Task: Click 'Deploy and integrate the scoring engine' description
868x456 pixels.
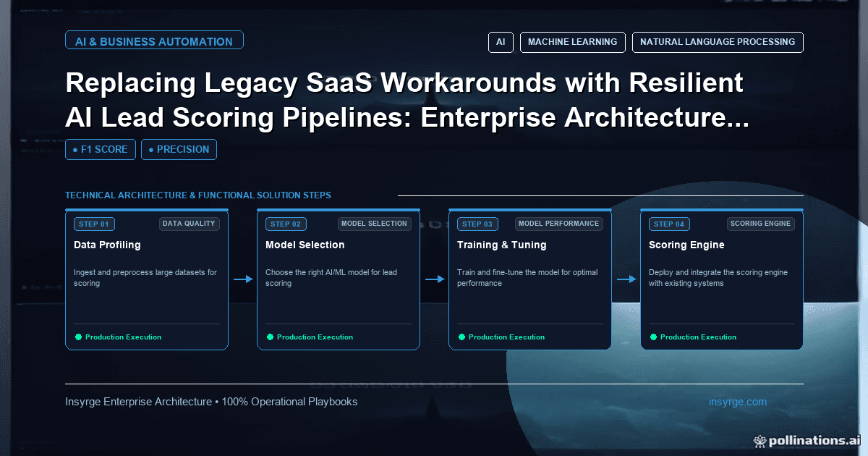Action: [x=718, y=278]
